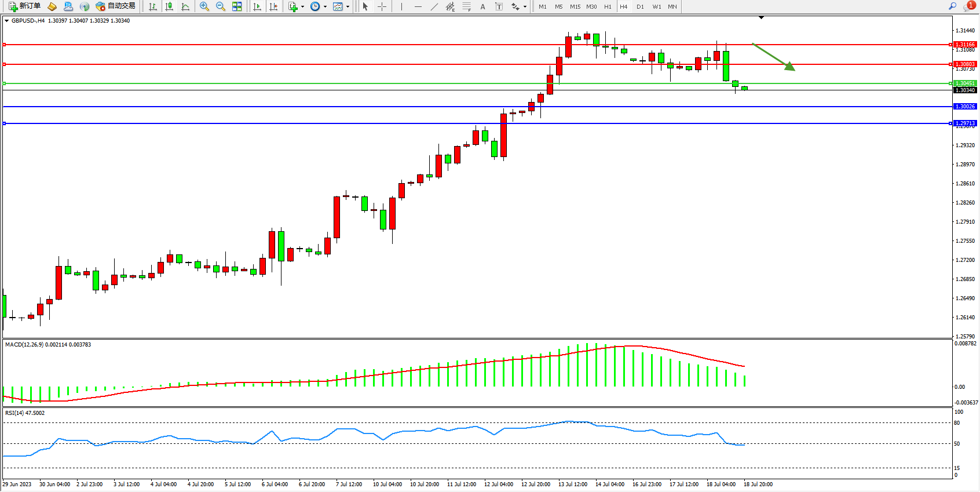Toggle AutoTrading (自动交易) on
The width and height of the screenshot is (980, 492).
[116, 6]
